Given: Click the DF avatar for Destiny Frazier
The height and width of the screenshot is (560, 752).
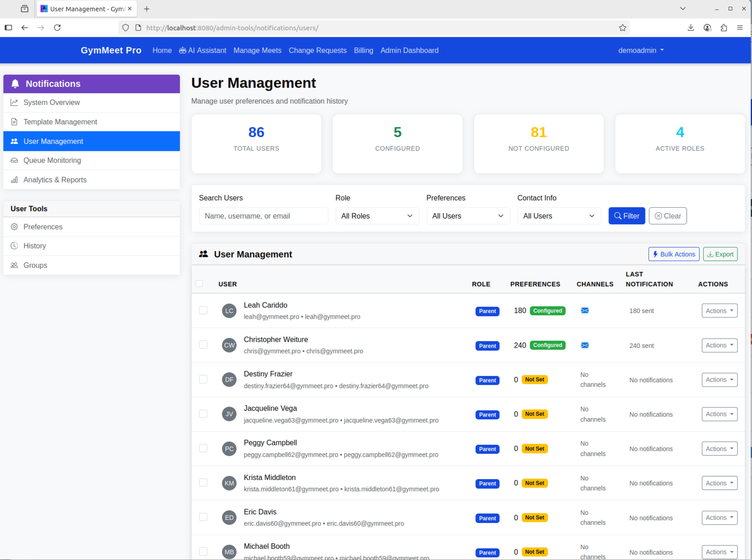Looking at the screenshot, I should (229, 380).
